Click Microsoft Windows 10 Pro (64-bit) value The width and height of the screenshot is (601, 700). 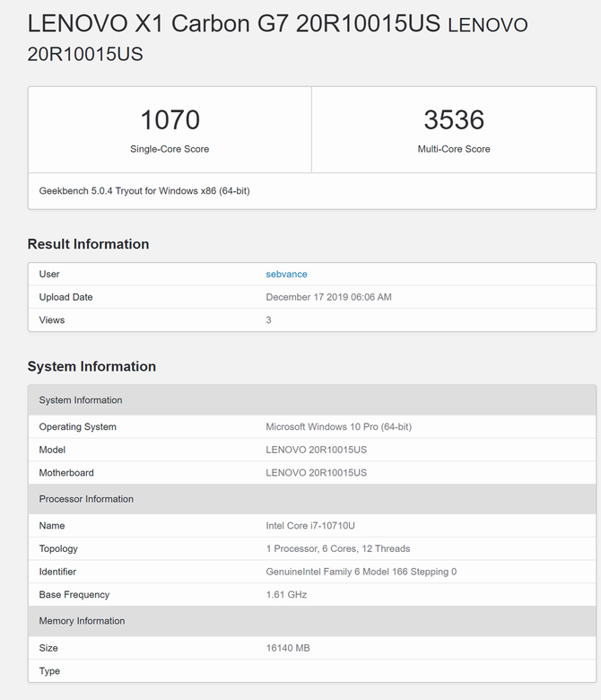pos(339,427)
